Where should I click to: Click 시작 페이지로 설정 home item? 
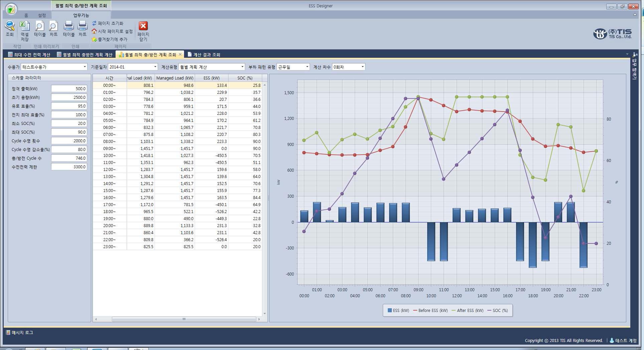point(112,31)
